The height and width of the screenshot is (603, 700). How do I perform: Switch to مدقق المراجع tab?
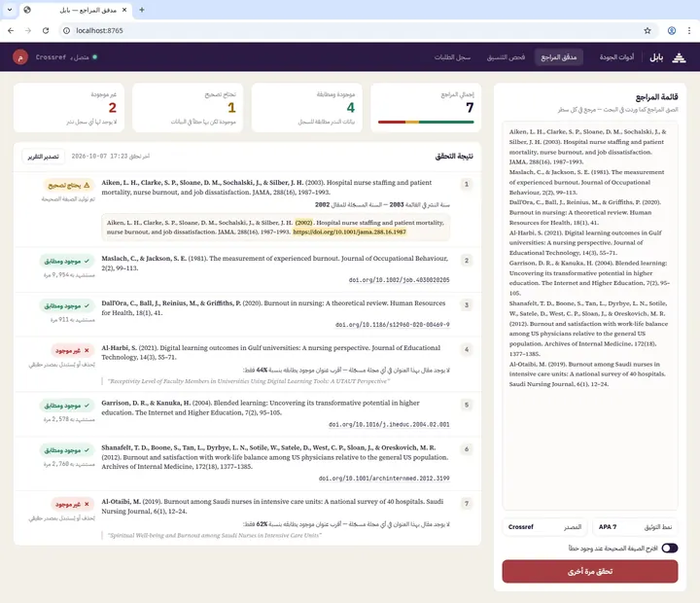(x=558, y=57)
